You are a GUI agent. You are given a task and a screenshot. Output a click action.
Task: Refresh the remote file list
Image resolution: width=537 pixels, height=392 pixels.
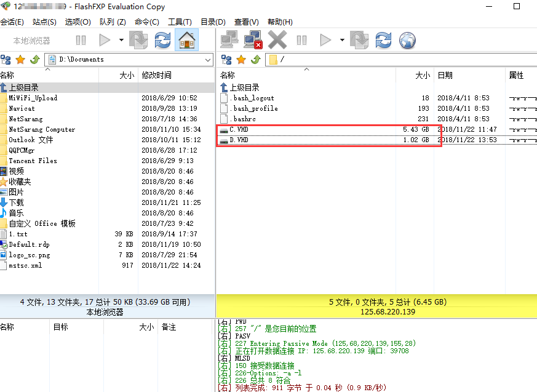(383, 40)
